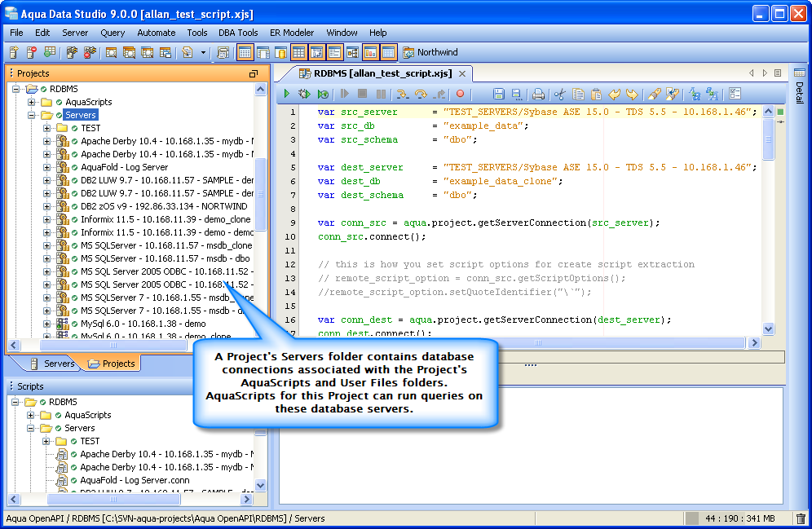The height and width of the screenshot is (529, 812).
Task: Click the Step Over curved arrow icon
Action: tap(421, 94)
